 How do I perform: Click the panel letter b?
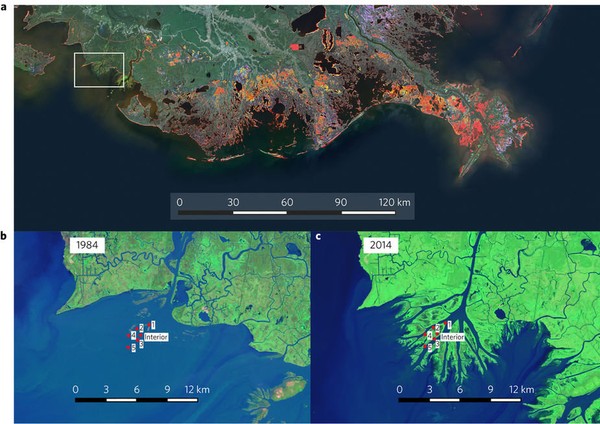click(5, 236)
